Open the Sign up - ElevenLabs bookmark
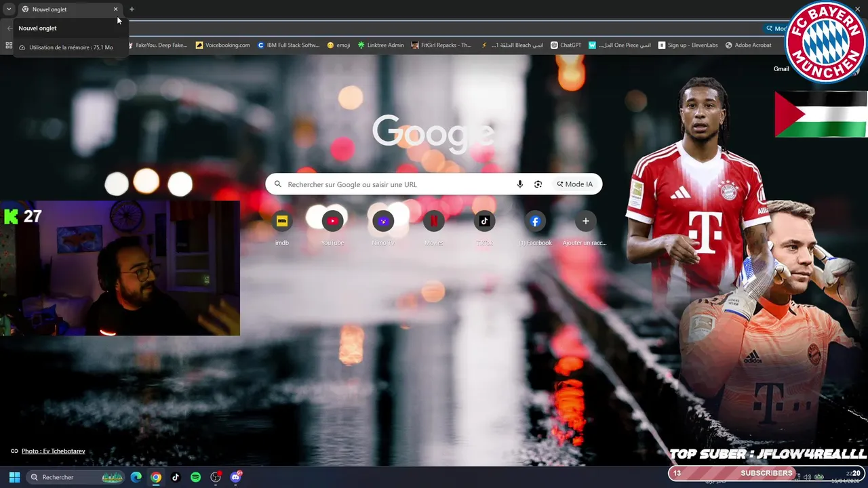 [688, 45]
